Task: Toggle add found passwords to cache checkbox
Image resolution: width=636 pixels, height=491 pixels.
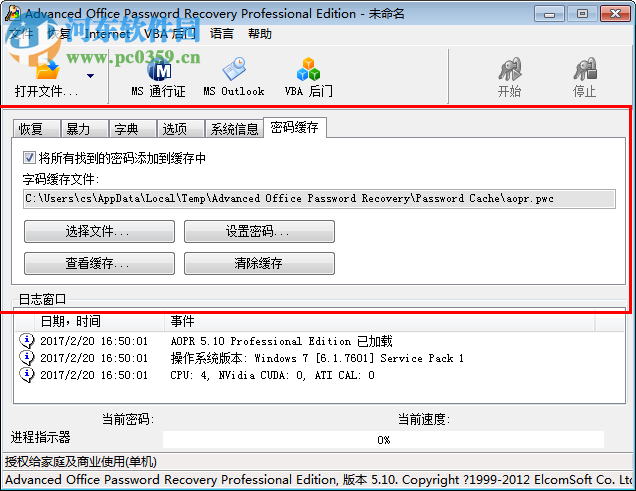Action: pyautogui.click(x=29, y=157)
